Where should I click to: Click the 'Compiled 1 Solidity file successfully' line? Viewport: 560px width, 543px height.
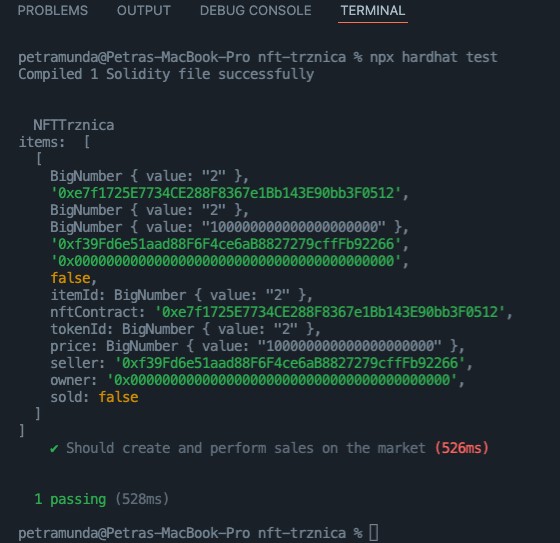tap(166, 74)
